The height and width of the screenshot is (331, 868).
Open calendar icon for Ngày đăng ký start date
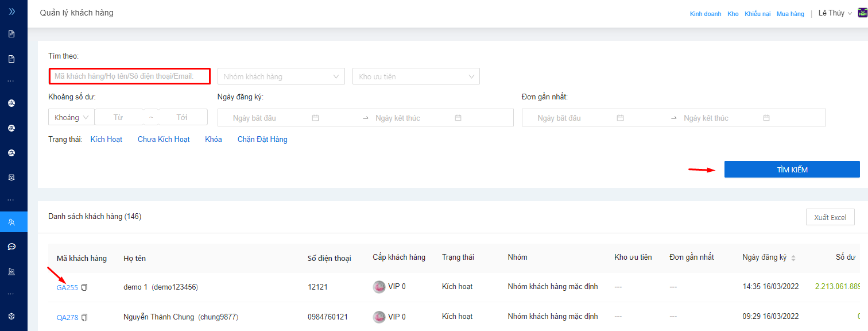315,118
